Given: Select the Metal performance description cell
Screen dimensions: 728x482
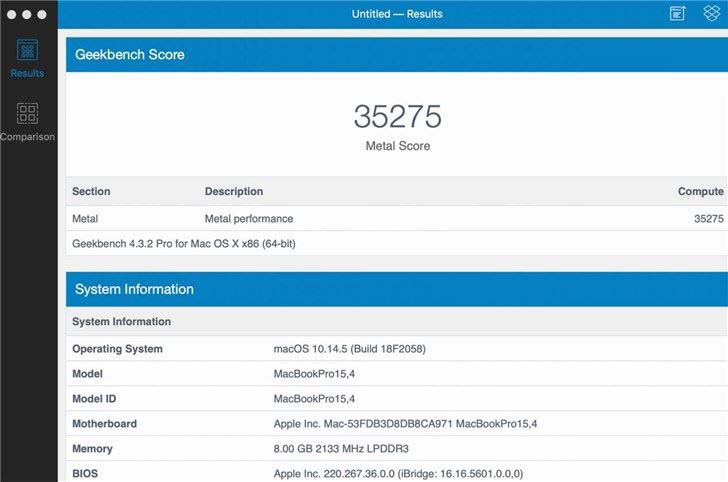Looking at the screenshot, I should (249, 219).
